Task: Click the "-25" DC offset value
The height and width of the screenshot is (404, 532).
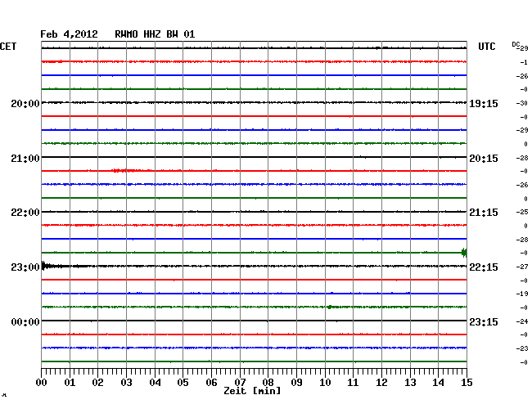Action: (x=522, y=212)
